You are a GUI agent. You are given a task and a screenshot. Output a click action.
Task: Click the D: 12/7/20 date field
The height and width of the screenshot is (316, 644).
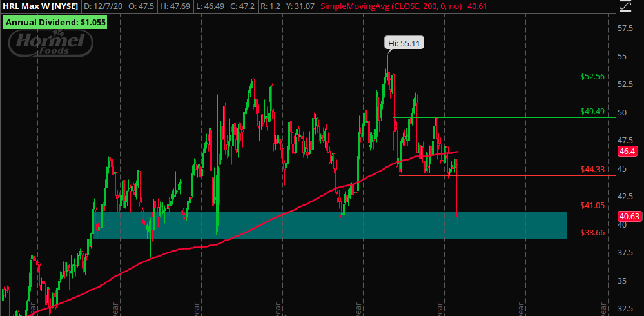coord(104,6)
